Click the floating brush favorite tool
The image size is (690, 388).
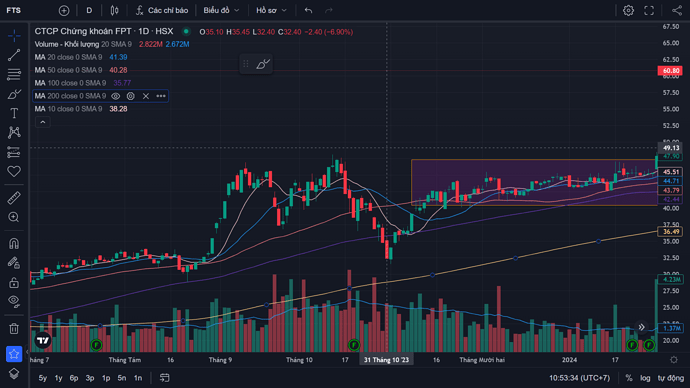pyautogui.click(x=263, y=64)
